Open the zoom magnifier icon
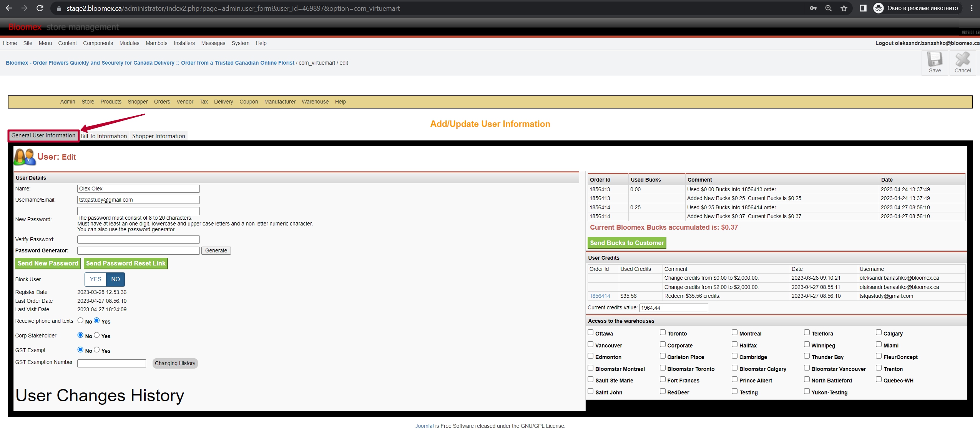The width and height of the screenshot is (980, 429). (828, 8)
